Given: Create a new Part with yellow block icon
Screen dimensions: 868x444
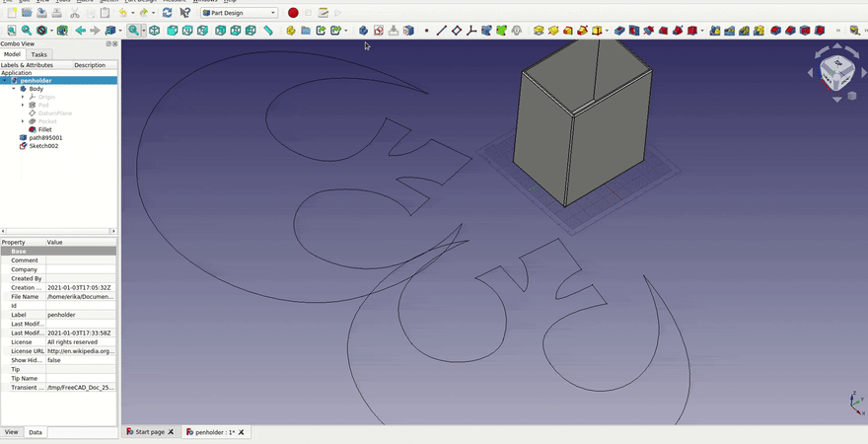Looking at the screenshot, I should tap(291, 31).
